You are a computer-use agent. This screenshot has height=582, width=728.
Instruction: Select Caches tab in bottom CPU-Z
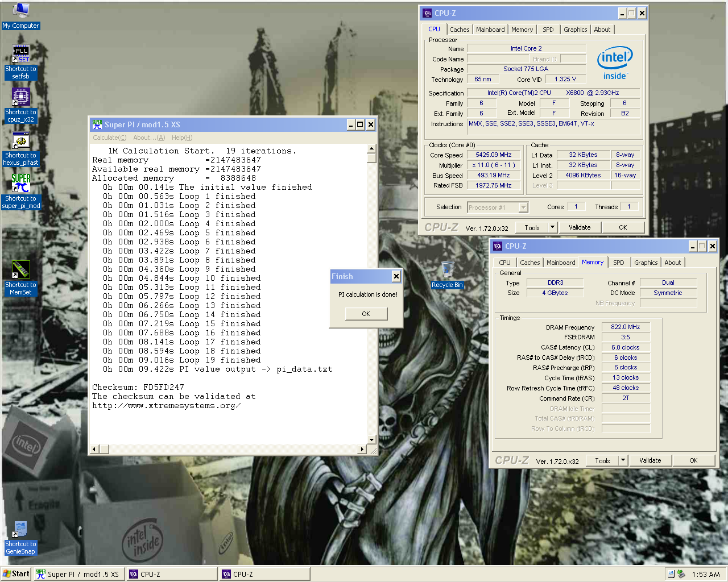coord(530,263)
